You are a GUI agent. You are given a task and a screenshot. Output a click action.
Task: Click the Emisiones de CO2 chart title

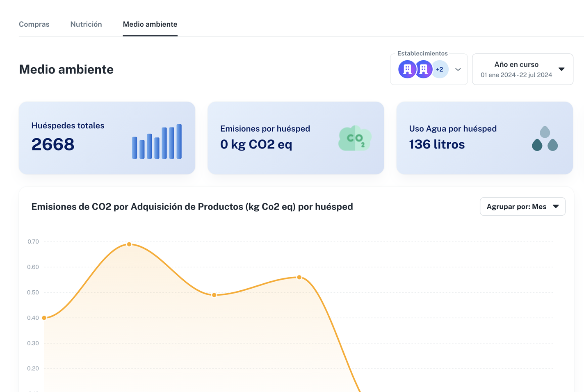click(192, 207)
